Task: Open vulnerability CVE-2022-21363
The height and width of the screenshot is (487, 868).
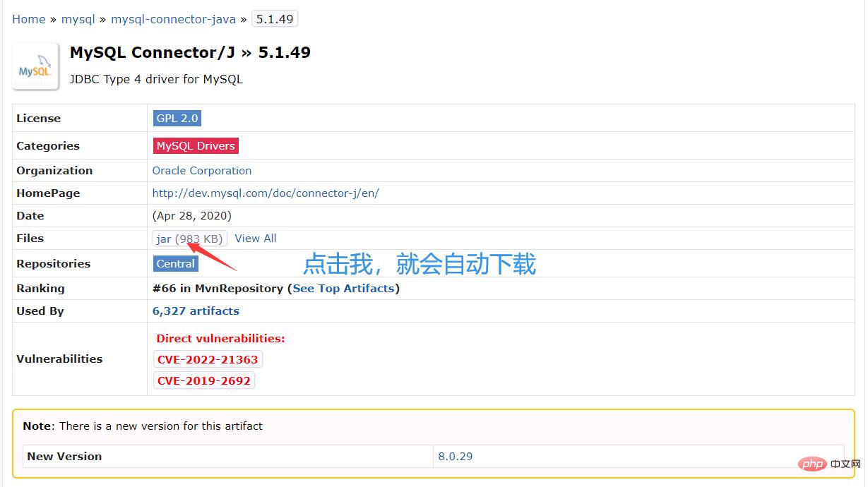Action: pos(208,359)
